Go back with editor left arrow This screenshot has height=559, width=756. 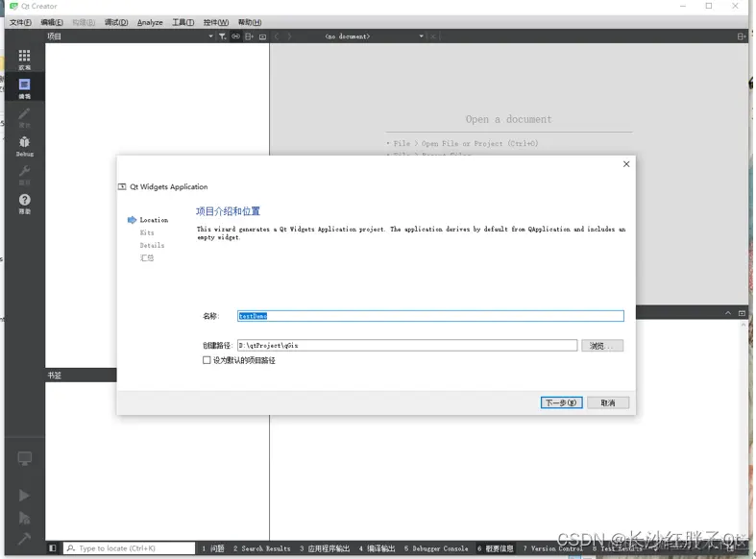point(277,36)
